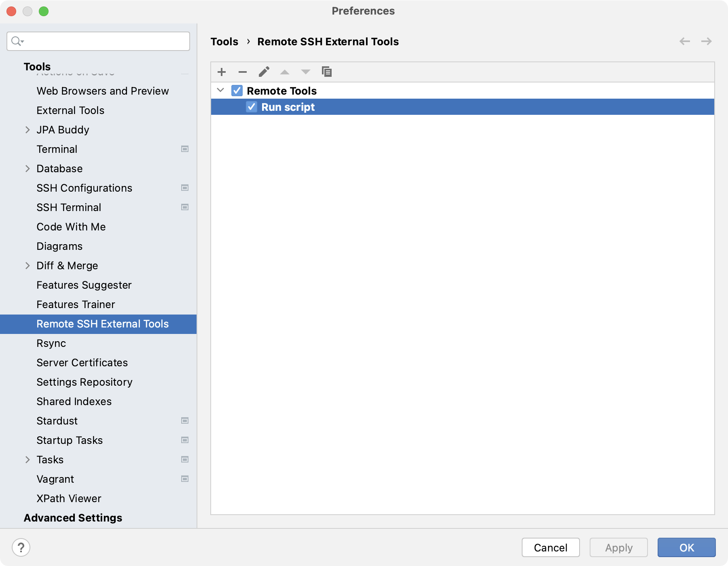Move the tool down with down-arrow icon
The image size is (728, 566).
click(x=305, y=72)
